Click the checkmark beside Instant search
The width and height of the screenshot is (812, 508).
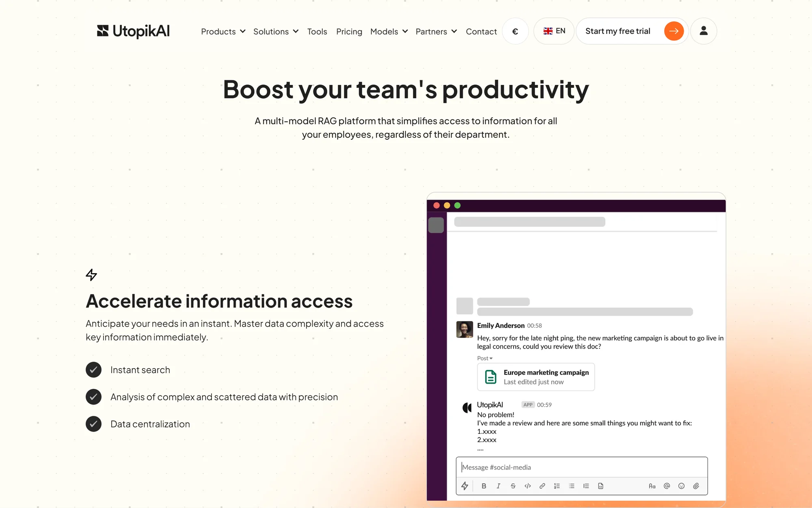[93, 370]
